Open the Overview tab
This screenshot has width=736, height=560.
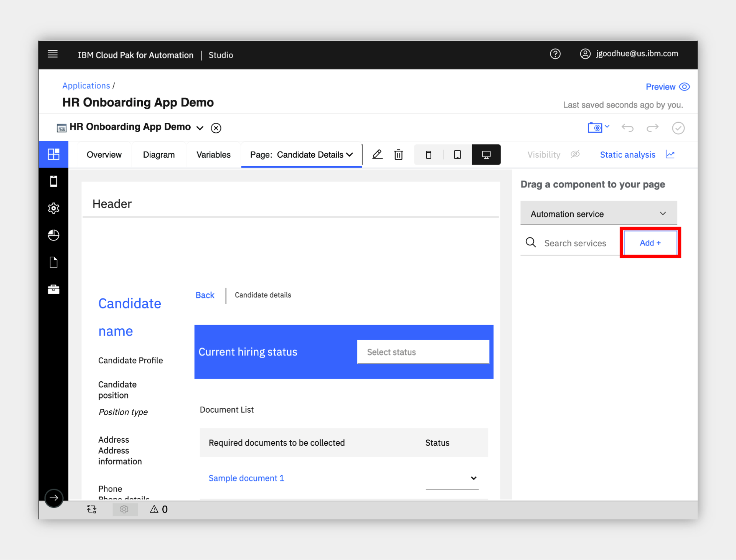click(x=104, y=155)
